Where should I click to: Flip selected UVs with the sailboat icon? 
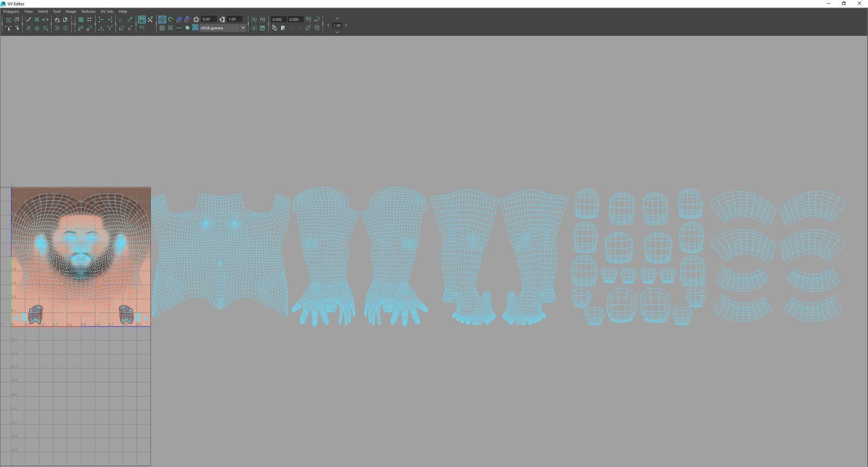click(57, 20)
